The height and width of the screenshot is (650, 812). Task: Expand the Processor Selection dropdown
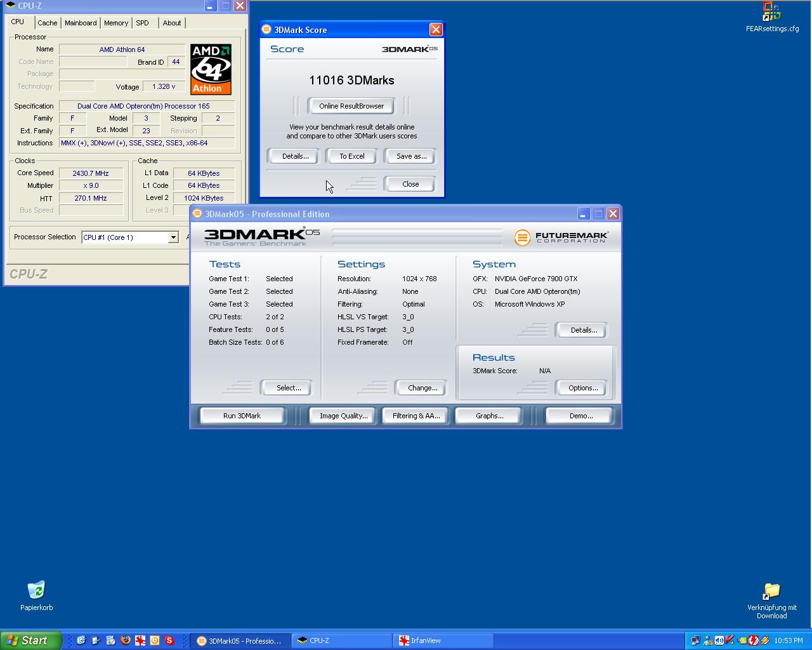[x=173, y=237]
